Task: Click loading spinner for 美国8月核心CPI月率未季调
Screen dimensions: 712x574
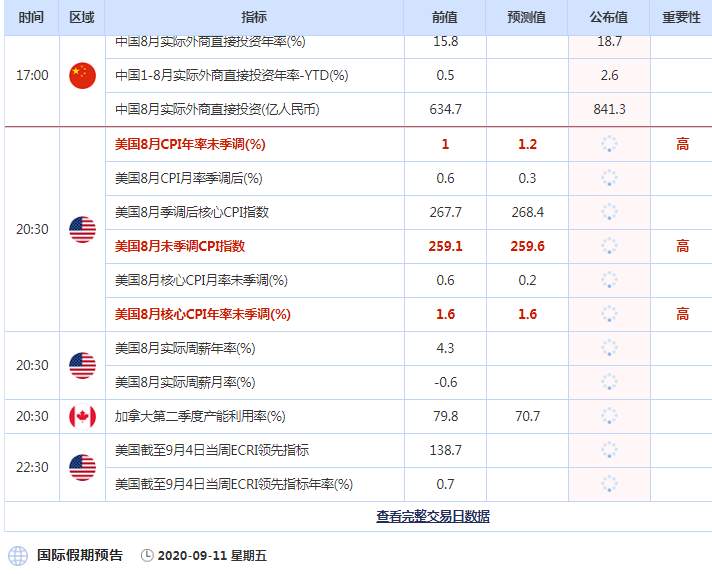Action: coord(609,280)
